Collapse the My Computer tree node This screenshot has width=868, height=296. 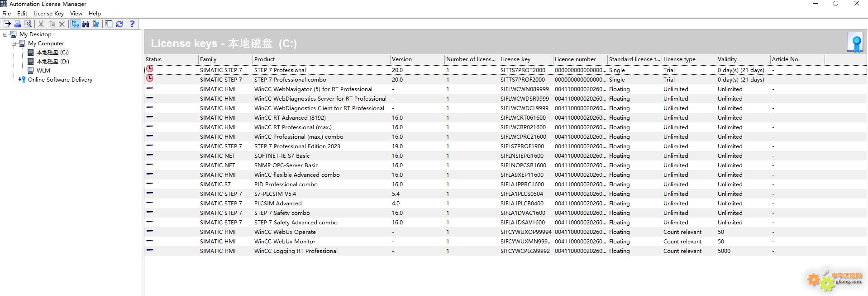(14, 44)
